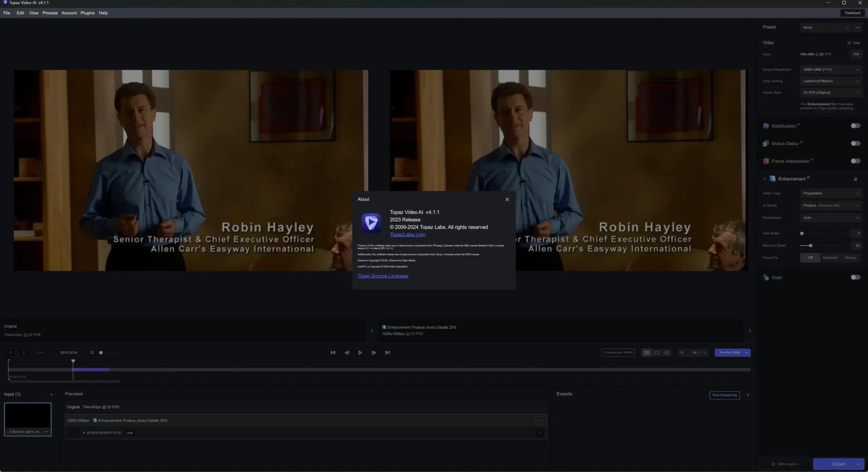
Task: Open the Output Resolution dropdown
Action: pos(831,69)
